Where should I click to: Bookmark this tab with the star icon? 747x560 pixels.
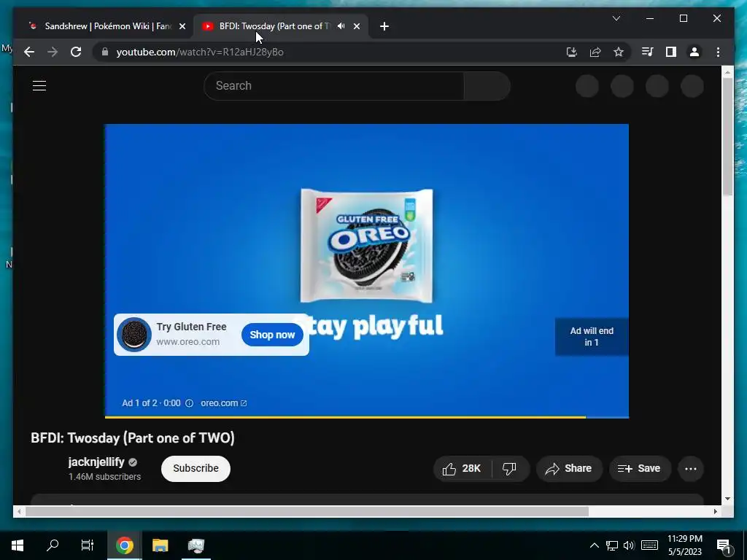(619, 52)
